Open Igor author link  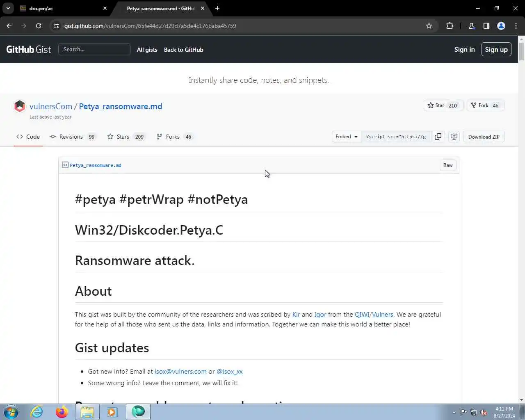(320, 315)
